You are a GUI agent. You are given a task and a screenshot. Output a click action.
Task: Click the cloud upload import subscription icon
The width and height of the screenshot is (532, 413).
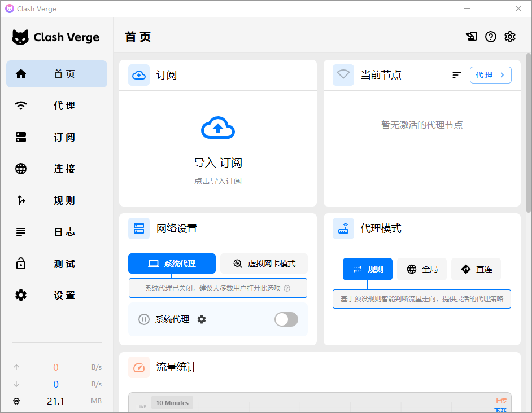(x=217, y=128)
